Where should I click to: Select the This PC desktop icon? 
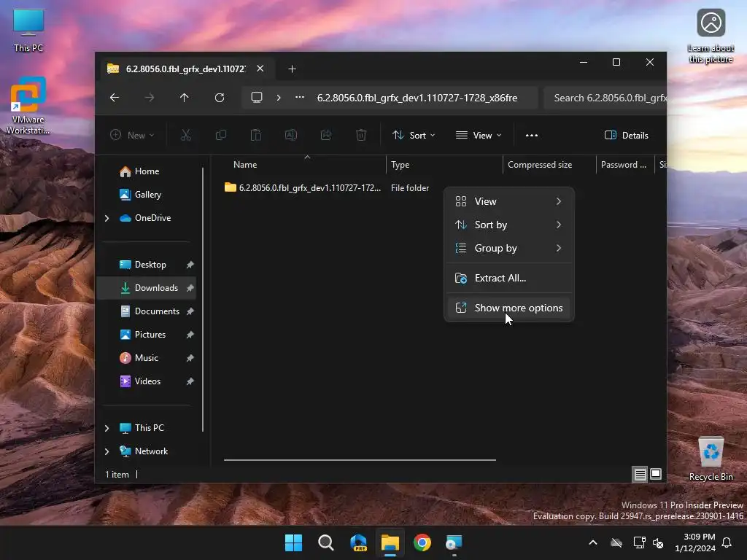[28, 31]
